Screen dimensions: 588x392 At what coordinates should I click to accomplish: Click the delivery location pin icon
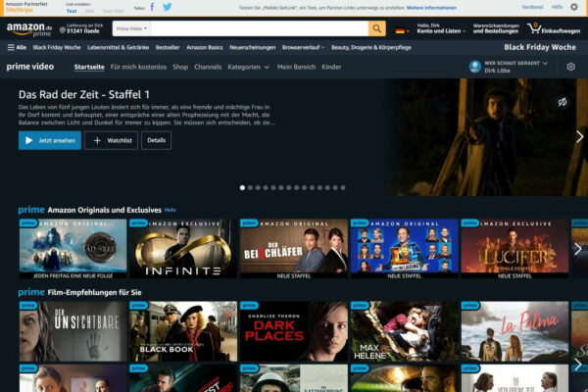pyautogui.click(x=63, y=30)
